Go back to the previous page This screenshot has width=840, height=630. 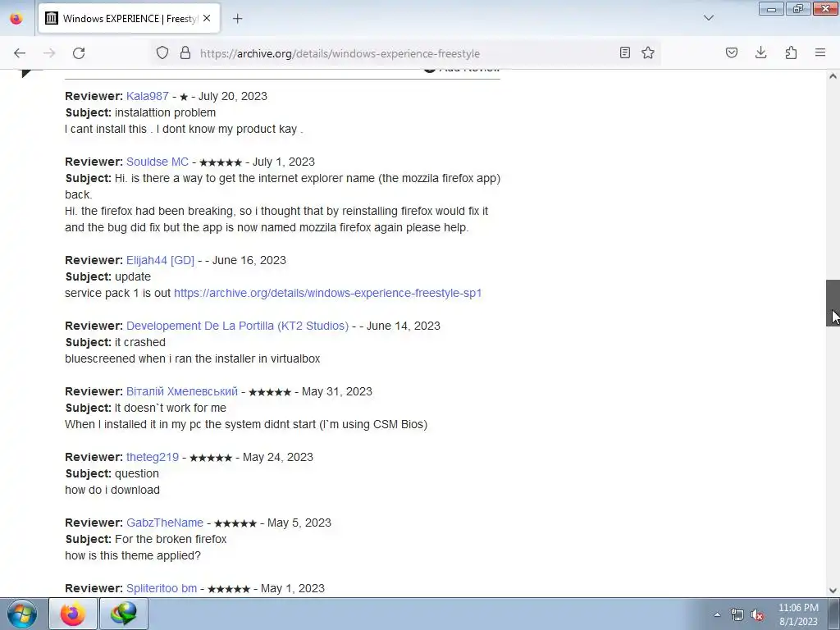click(x=20, y=53)
